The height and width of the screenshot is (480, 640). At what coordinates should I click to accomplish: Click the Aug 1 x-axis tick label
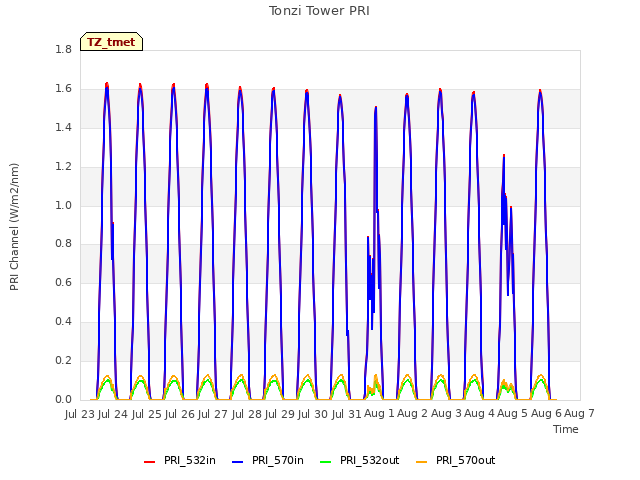[x=379, y=414]
